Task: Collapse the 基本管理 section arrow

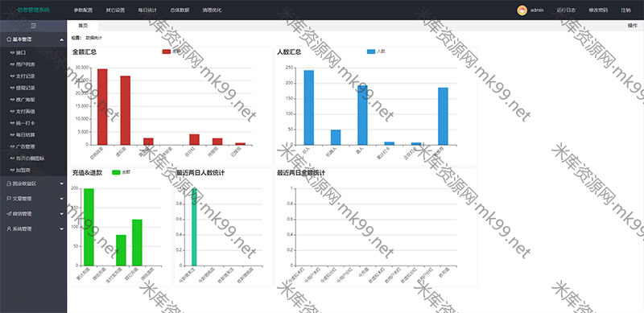Action: [x=62, y=40]
